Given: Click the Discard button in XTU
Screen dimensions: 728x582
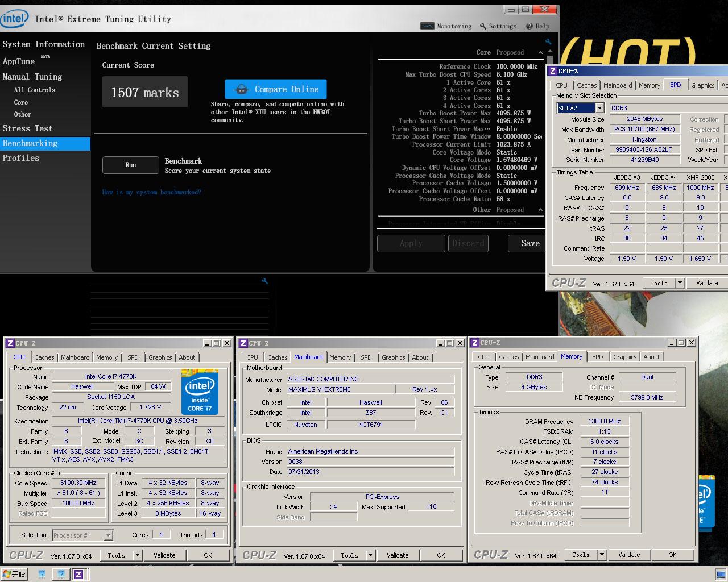Looking at the screenshot, I should (468, 243).
